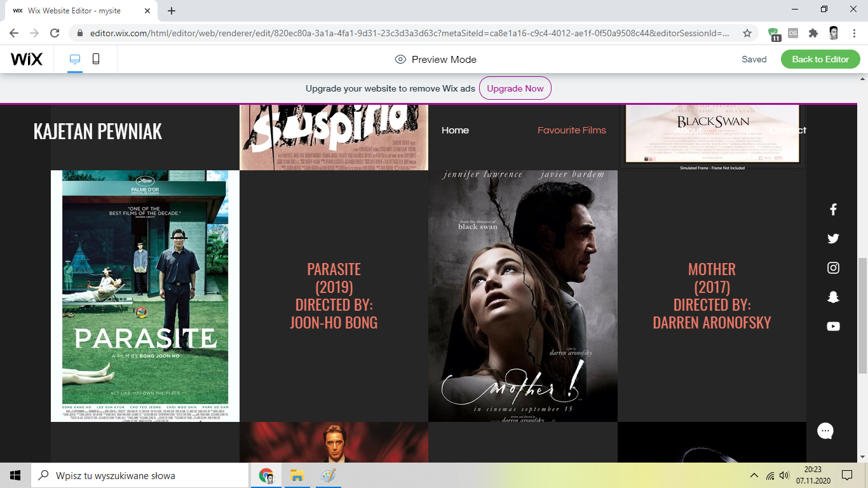Viewport: 868px width, 488px height.
Task: Open the browser extensions puzzle icon
Action: pyautogui.click(x=813, y=33)
